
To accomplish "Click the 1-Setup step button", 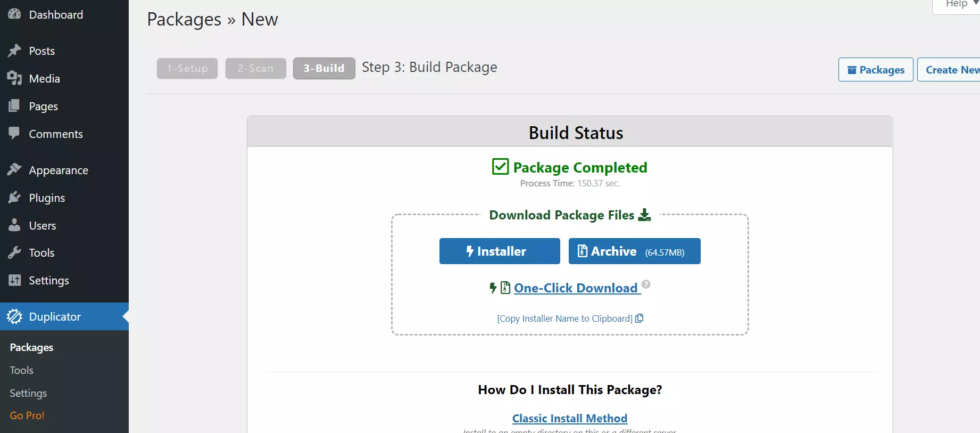I will click(x=187, y=68).
